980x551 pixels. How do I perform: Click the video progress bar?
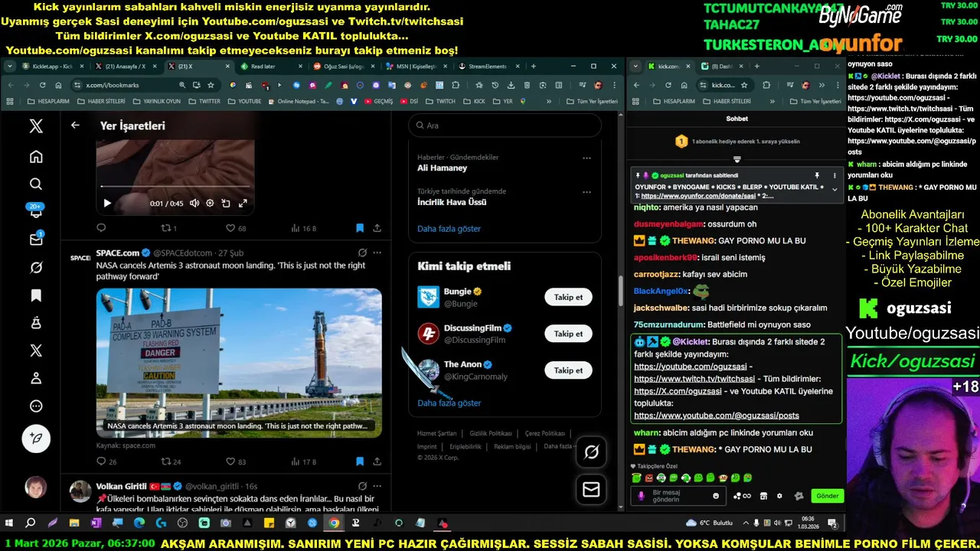tap(175, 187)
